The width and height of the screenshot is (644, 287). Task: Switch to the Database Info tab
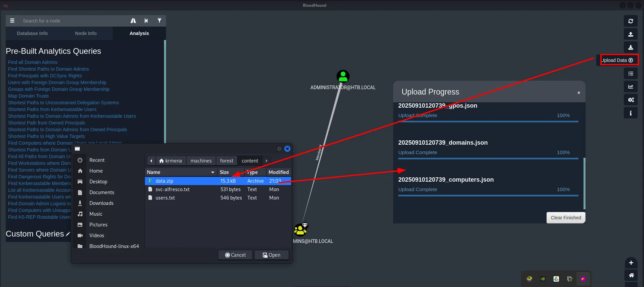pos(32,33)
